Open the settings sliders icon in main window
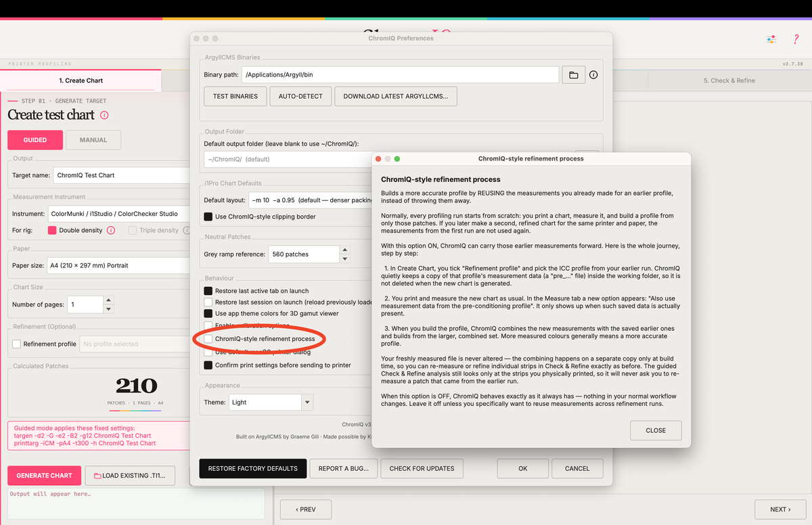Image resolution: width=812 pixels, height=525 pixels. tap(771, 39)
